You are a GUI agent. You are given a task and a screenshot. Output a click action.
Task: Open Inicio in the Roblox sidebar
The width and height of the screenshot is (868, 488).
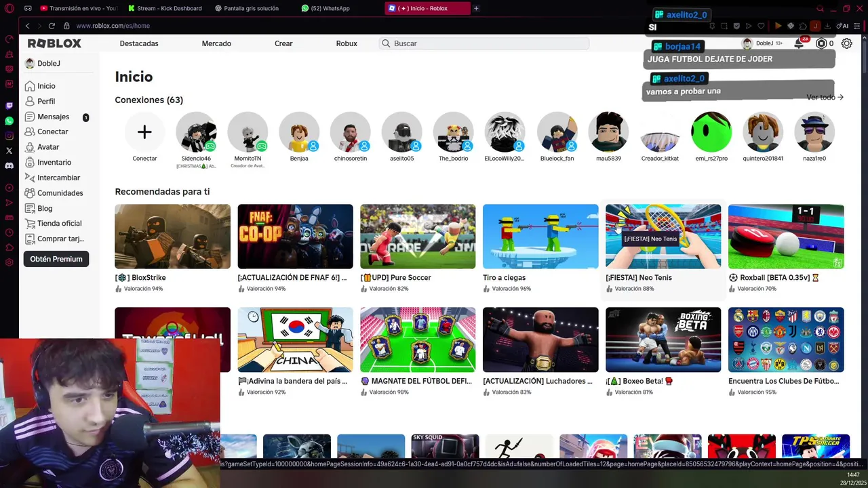pyautogui.click(x=40, y=86)
